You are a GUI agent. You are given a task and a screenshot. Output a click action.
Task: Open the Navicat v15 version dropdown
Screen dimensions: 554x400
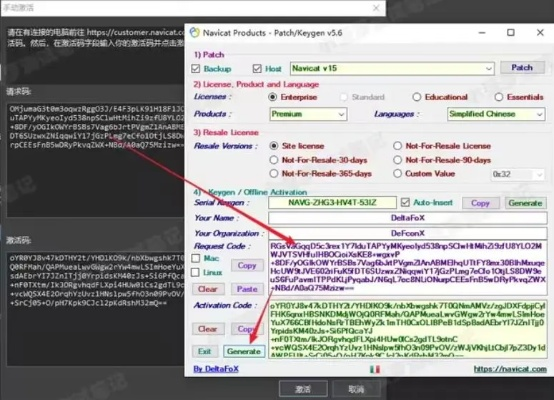tap(392, 68)
